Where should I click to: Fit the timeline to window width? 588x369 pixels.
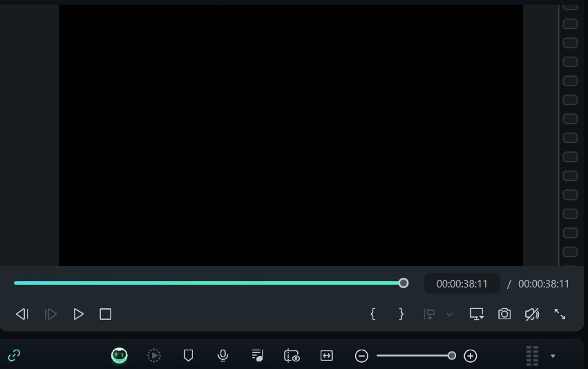[x=327, y=355]
